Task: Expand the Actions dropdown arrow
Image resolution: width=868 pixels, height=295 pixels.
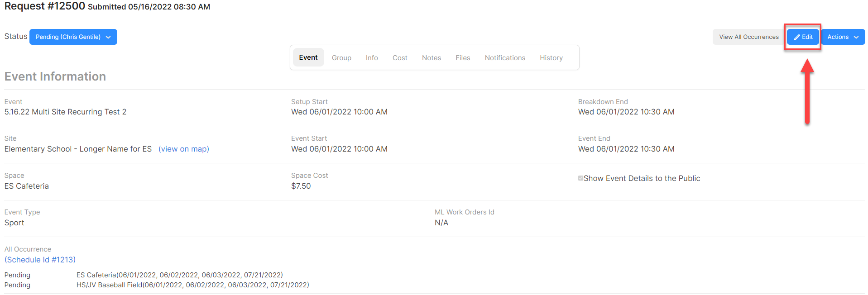Action: (x=856, y=37)
